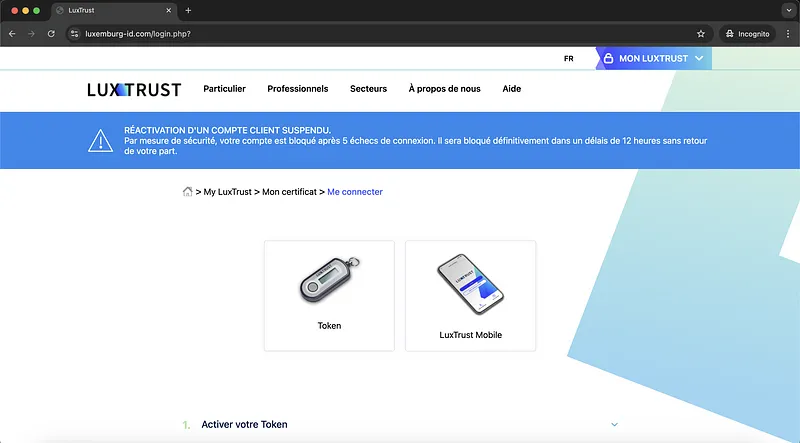Viewport: 800px width, 443px height.
Task: Open a new browser tab
Action: (x=188, y=10)
